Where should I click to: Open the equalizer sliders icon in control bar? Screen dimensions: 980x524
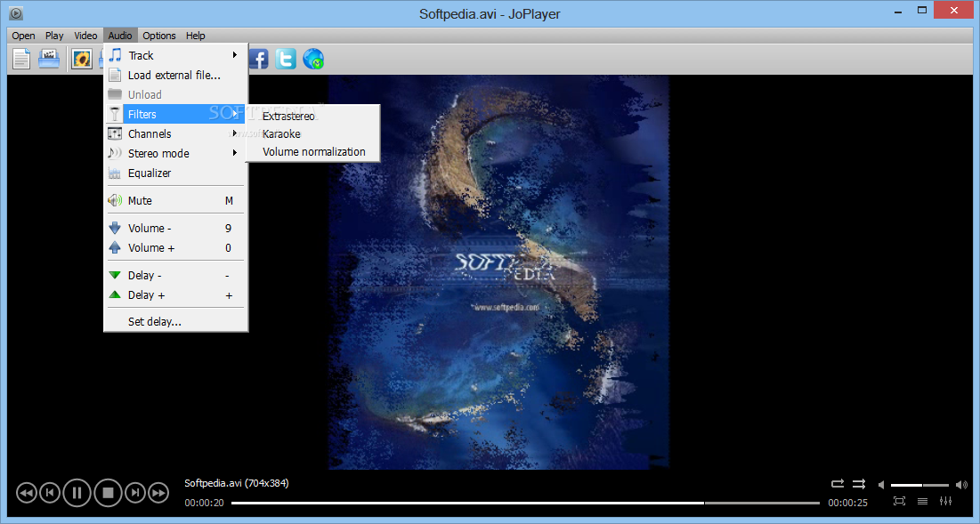click(945, 501)
